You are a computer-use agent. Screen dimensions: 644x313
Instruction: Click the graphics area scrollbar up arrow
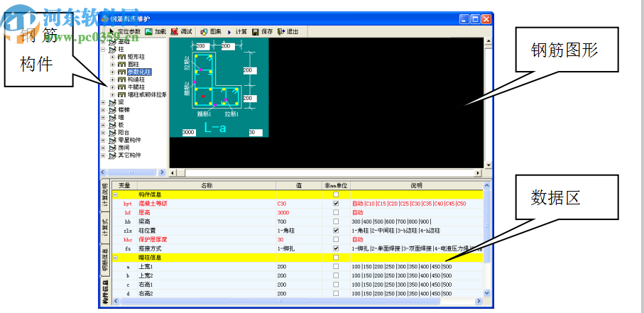pos(489,41)
